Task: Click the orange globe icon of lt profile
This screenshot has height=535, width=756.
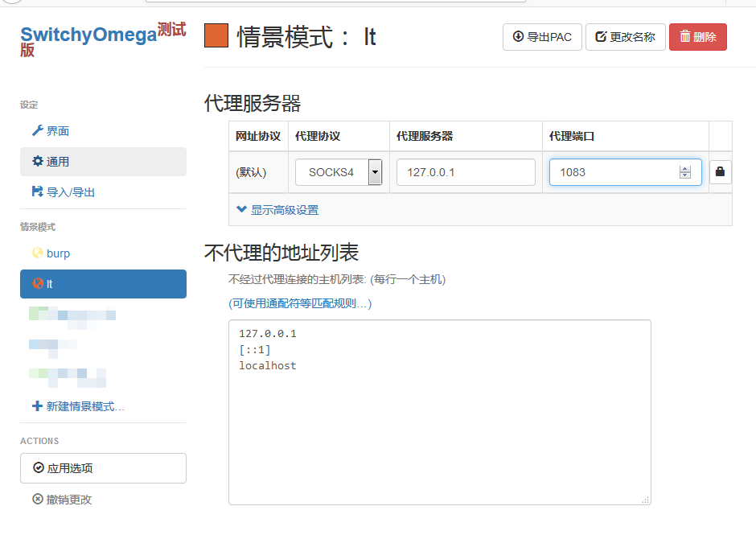Action: (x=37, y=284)
